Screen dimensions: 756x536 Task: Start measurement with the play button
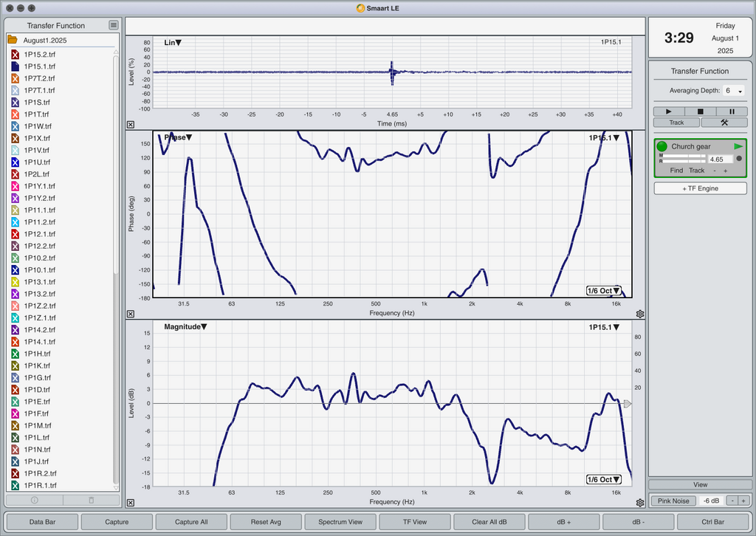click(x=669, y=111)
